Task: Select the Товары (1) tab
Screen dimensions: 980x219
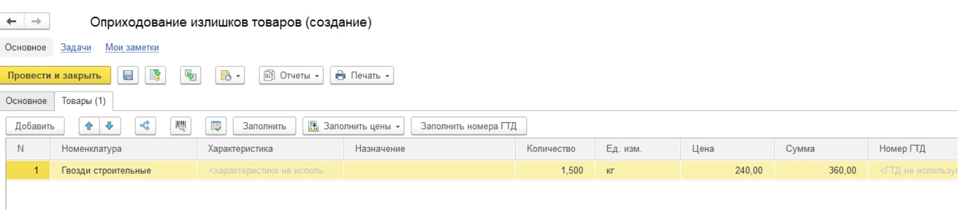Action: [84, 101]
